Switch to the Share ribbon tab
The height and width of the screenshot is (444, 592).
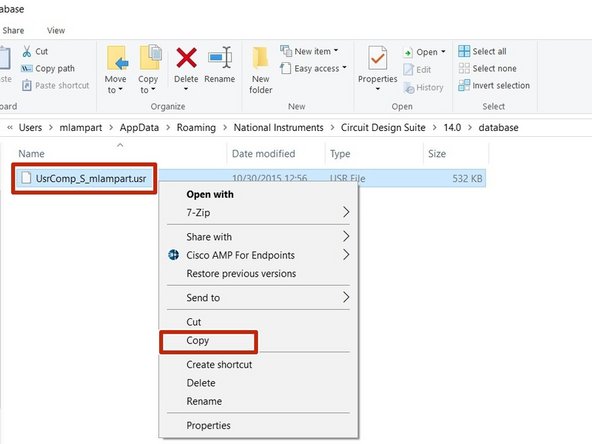pos(13,30)
